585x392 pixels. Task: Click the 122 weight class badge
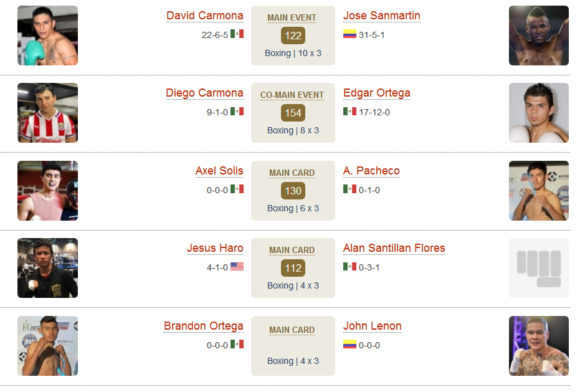point(293,36)
